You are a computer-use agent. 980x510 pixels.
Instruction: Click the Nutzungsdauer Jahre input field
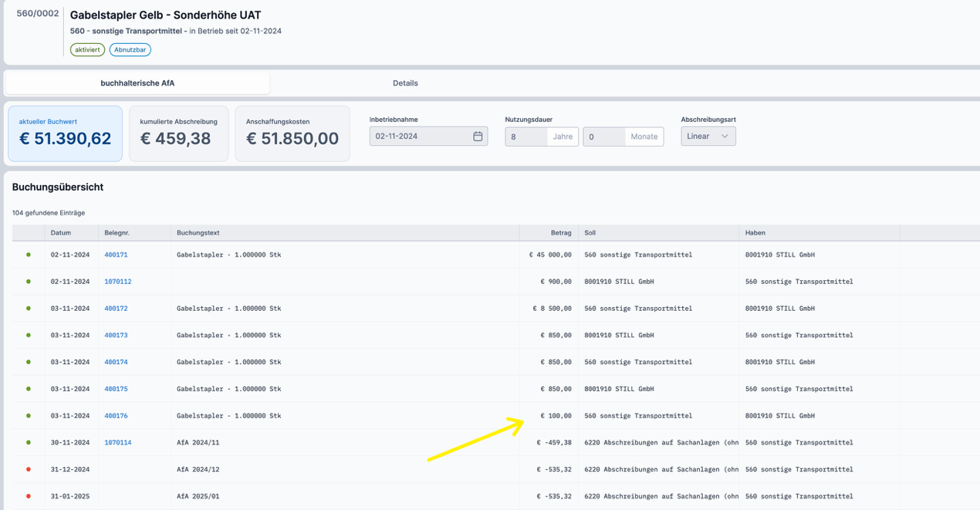click(526, 137)
